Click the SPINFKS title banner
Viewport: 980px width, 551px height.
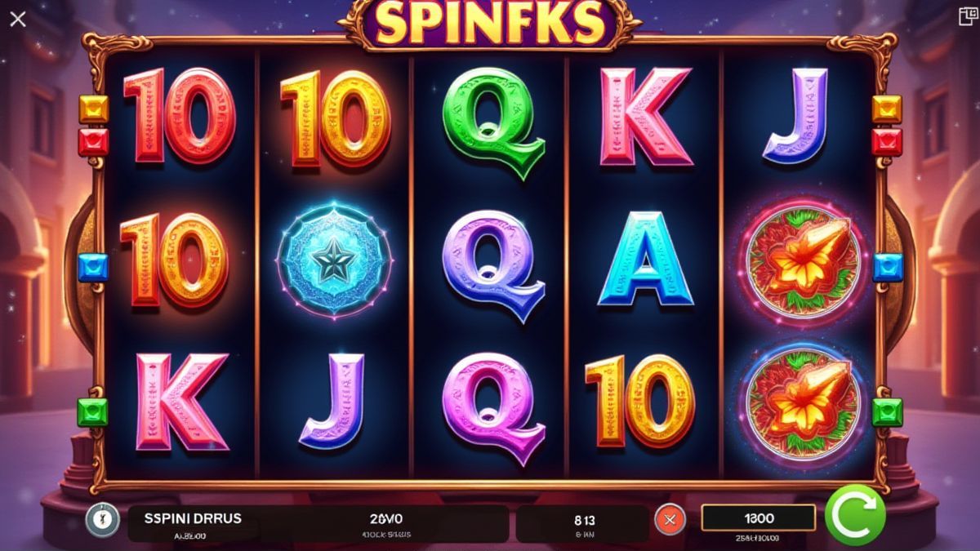click(489, 24)
